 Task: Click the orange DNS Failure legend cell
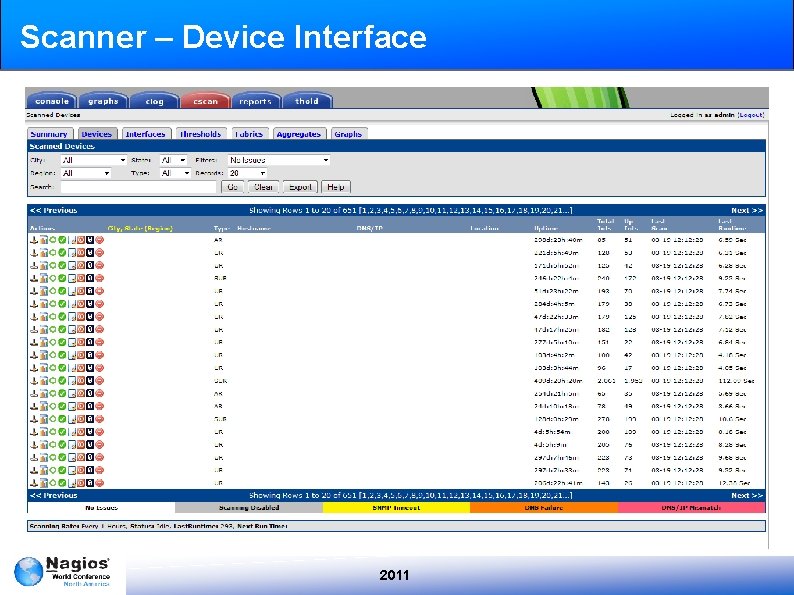pyautogui.click(x=544, y=507)
